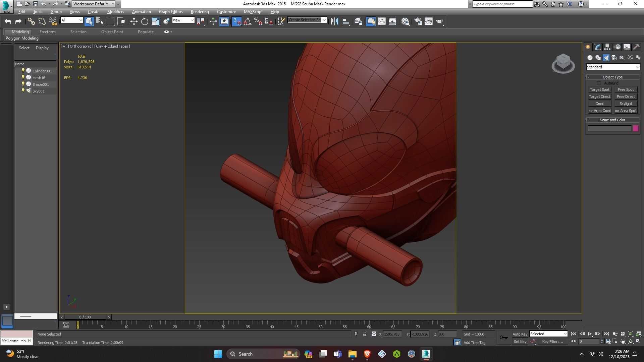
Task: Open the Material Editor
Action: (x=405, y=21)
